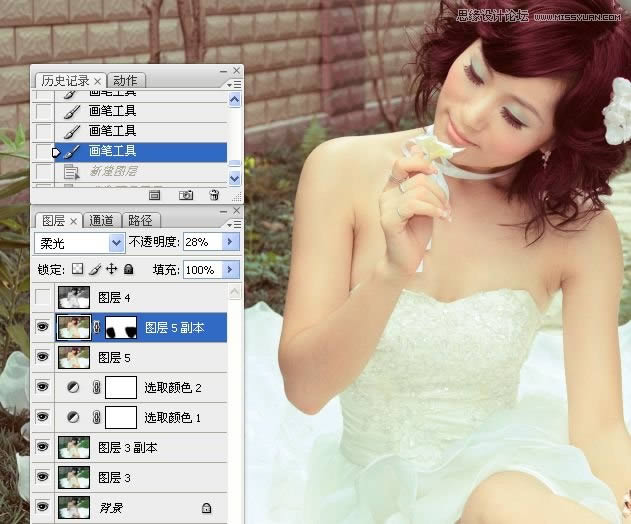631x524 pixels.
Task: Open the fill slider arrow next to 100%
Action: pyautogui.click(x=230, y=270)
